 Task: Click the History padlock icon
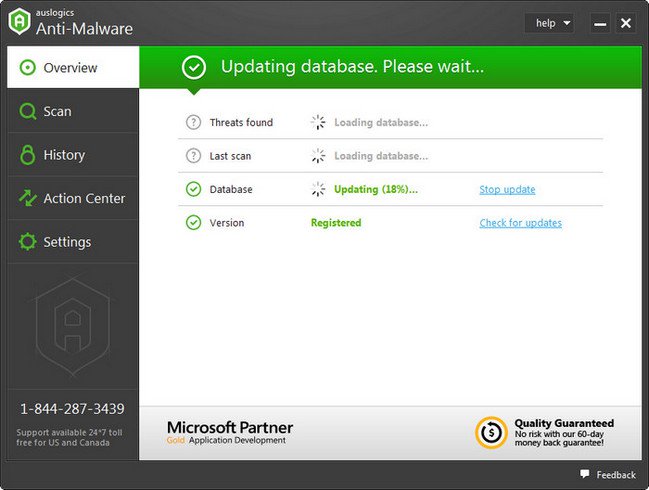point(28,155)
